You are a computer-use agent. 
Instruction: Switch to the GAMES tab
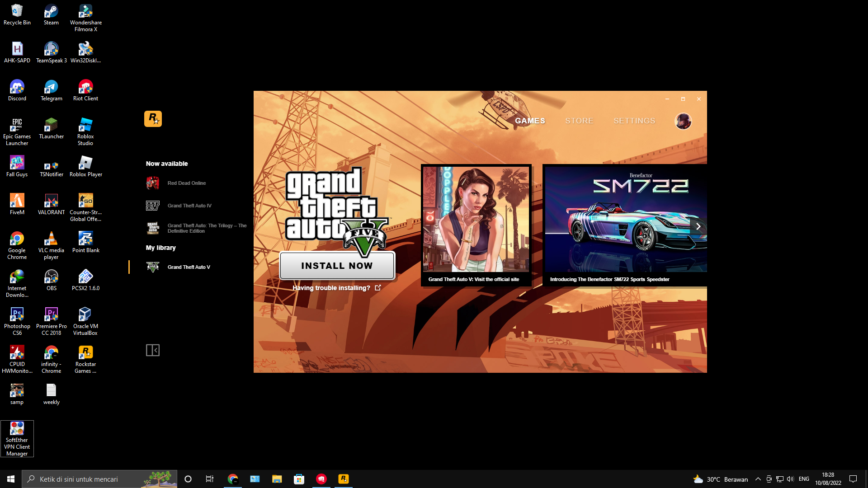pos(530,121)
